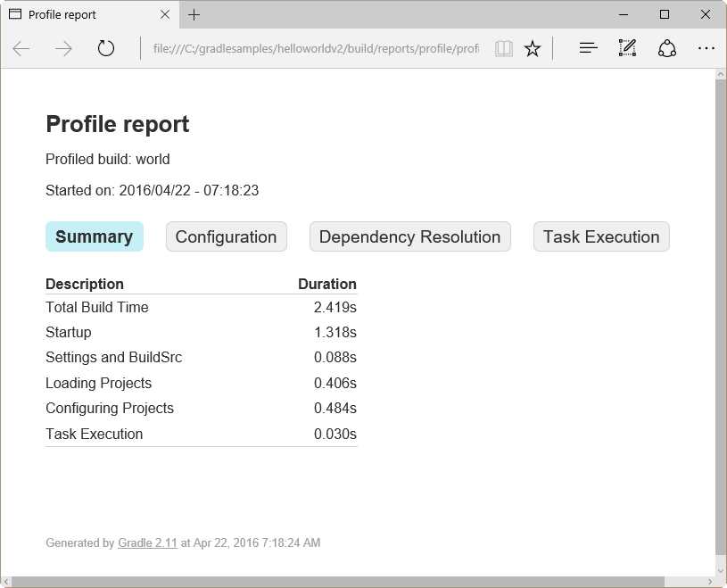Open Reading view in Edge
Viewport: 727px width, 588px height.
pos(504,48)
